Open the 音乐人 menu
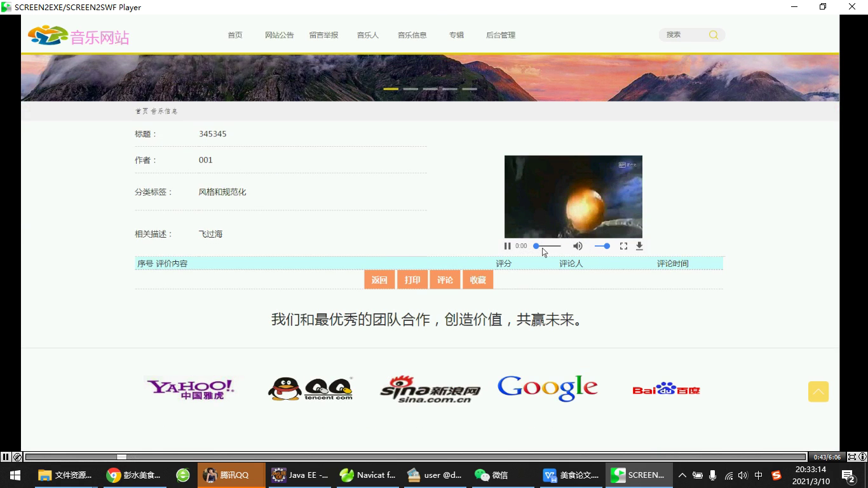This screenshot has height=488, width=868. (x=367, y=35)
